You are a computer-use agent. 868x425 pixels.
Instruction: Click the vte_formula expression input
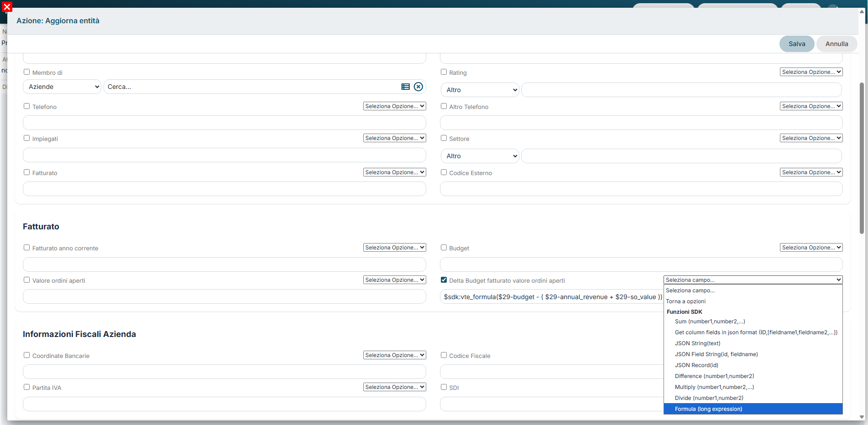[552, 297]
